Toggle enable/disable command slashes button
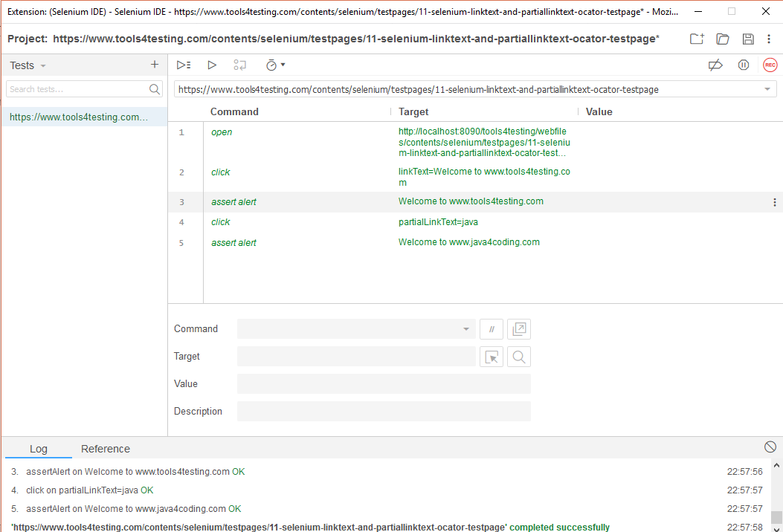Screen dimensions: 783x532 [x=492, y=329]
